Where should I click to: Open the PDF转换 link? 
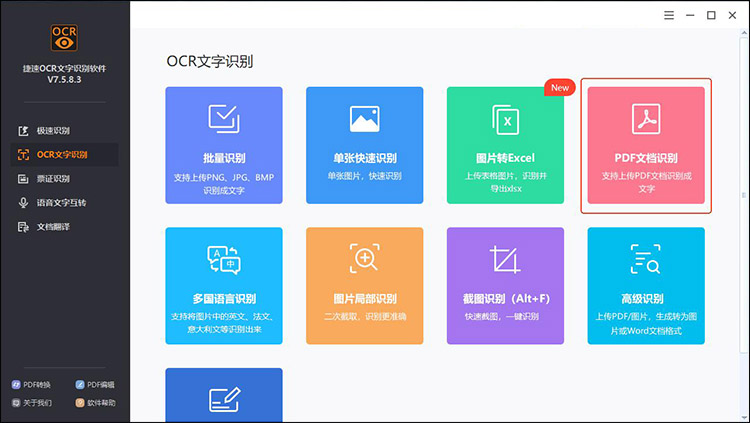[x=32, y=385]
